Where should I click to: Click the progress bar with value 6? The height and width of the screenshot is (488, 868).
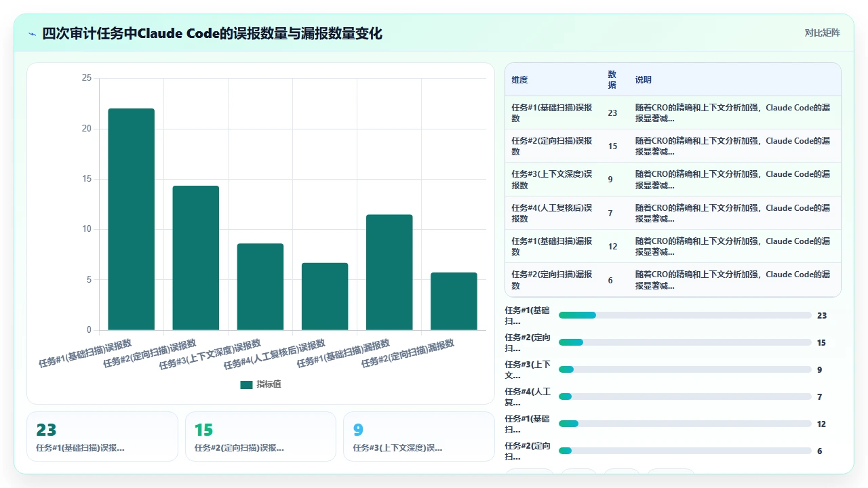[685, 451]
